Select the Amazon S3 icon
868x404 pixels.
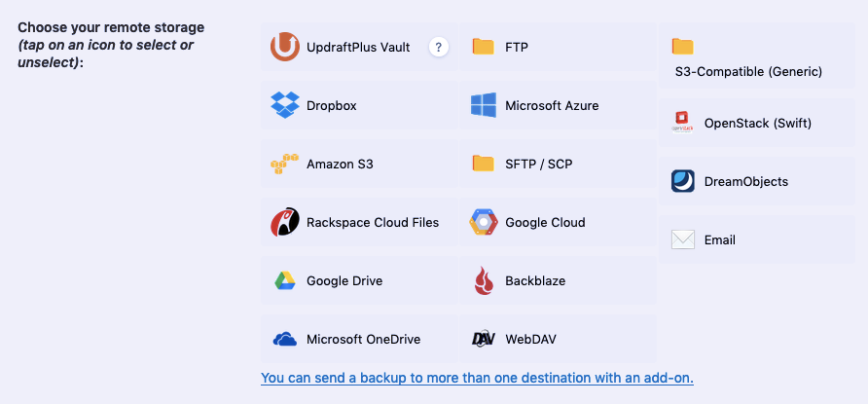pyautogui.click(x=284, y=164)
